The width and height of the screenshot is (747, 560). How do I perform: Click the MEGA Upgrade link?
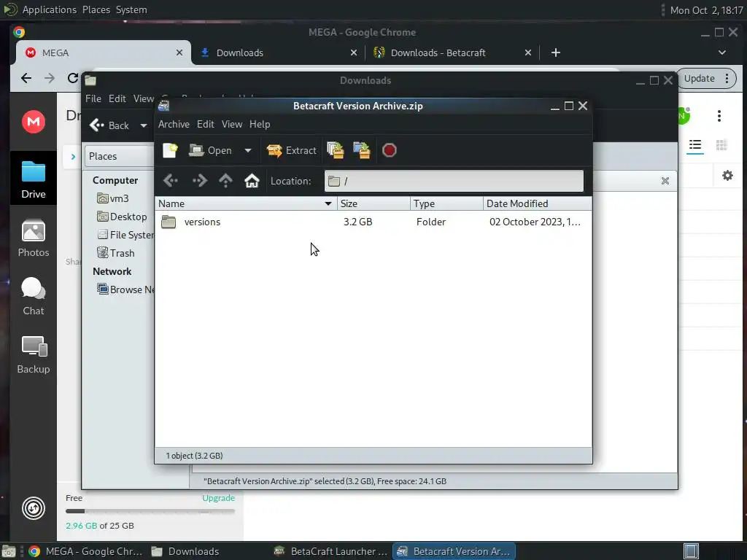tap(218, 498)
